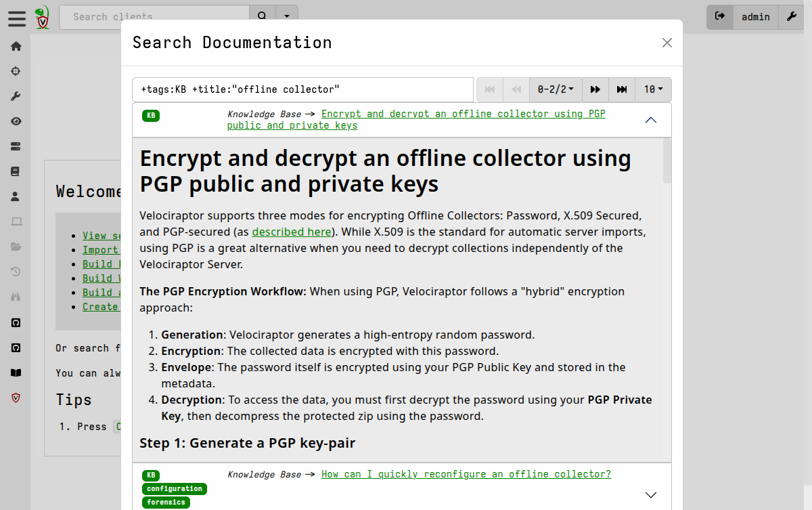Open the admin user menu

click(x=756, y=17)
